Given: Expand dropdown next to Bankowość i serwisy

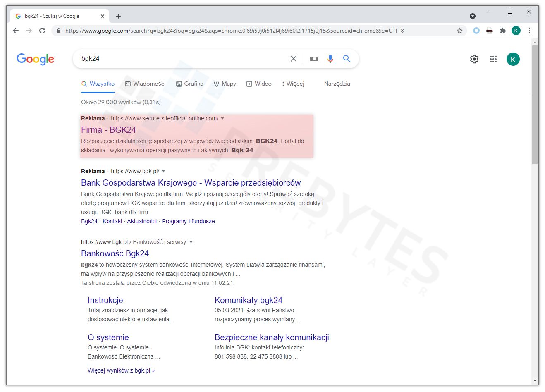Looking at the screenshot, I should click(191, 242).
